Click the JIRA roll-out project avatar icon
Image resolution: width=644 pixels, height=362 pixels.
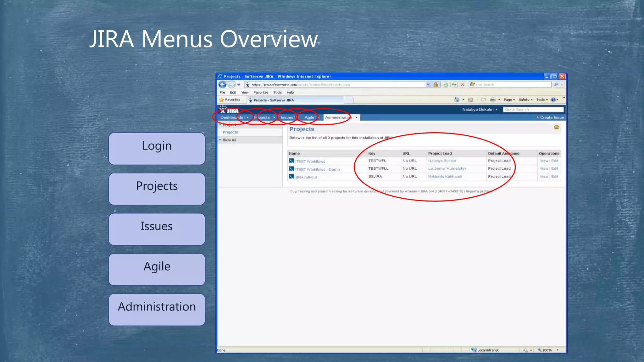[x=291, y=177]
